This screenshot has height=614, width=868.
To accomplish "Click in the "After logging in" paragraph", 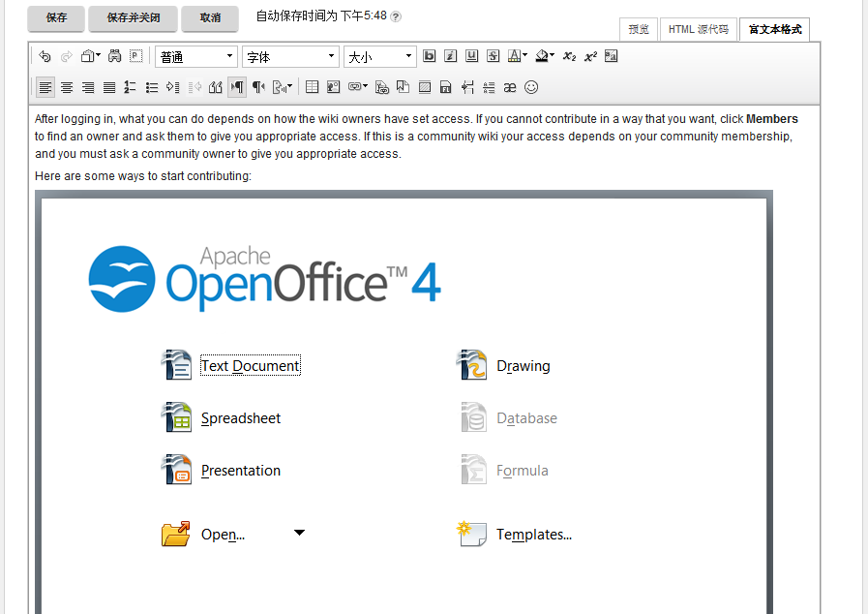I will click(415, 137).
